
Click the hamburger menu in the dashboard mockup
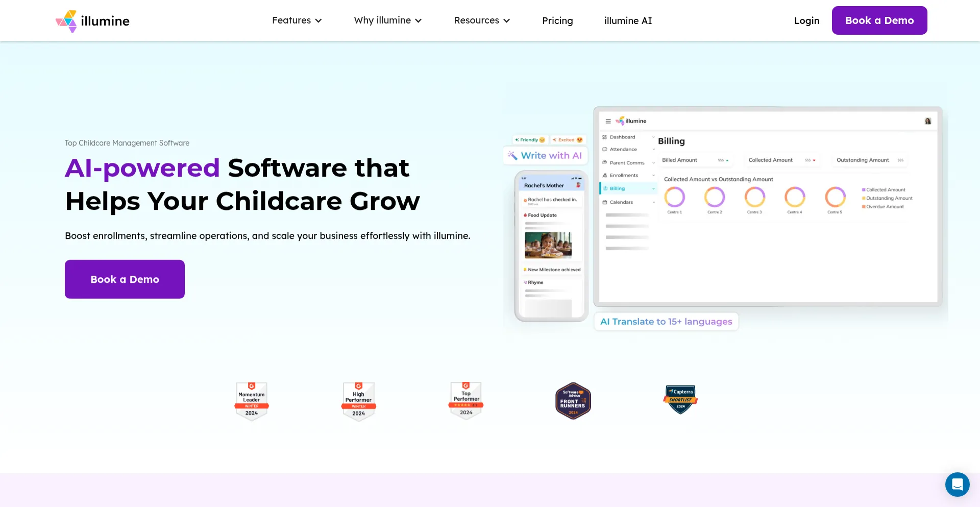pyautogui.click(x=608, y=122)
